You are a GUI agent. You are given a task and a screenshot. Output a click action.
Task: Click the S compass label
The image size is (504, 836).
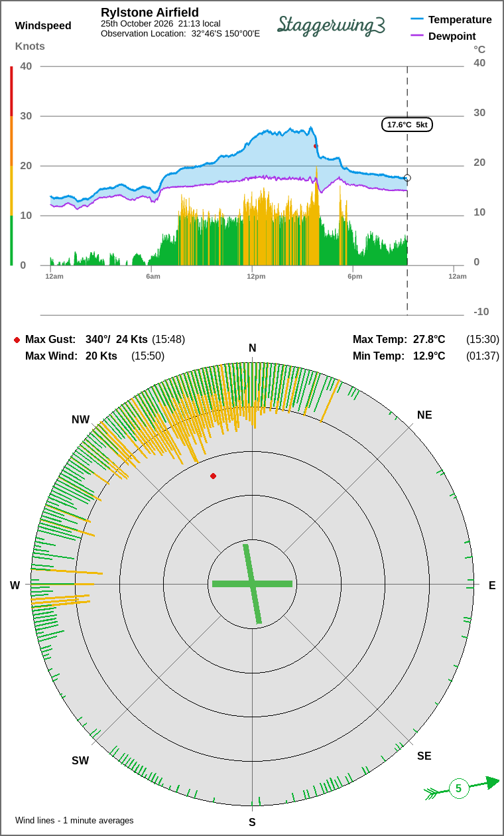coord(252,822)
